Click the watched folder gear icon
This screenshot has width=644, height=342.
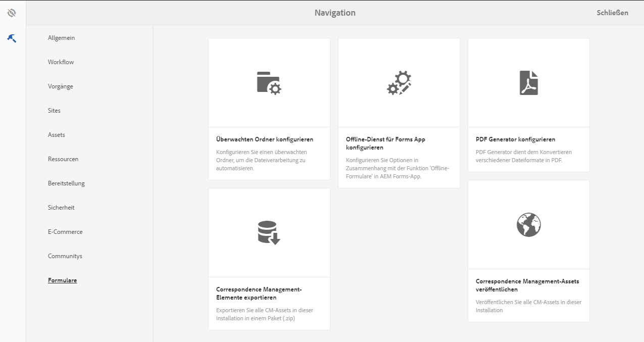[269, 82]
